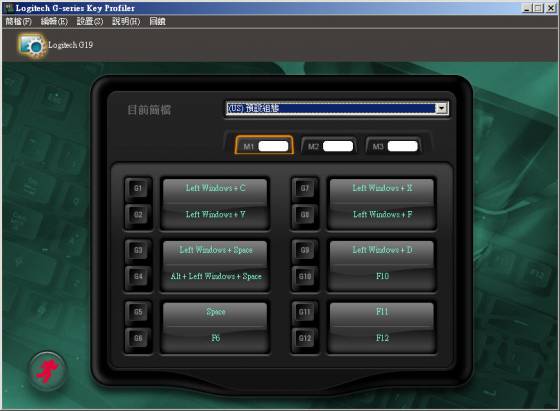The width and height of the screenshot is (560, 411).
Task: Open the menu labeled (S)
Action: pos(90,22)
